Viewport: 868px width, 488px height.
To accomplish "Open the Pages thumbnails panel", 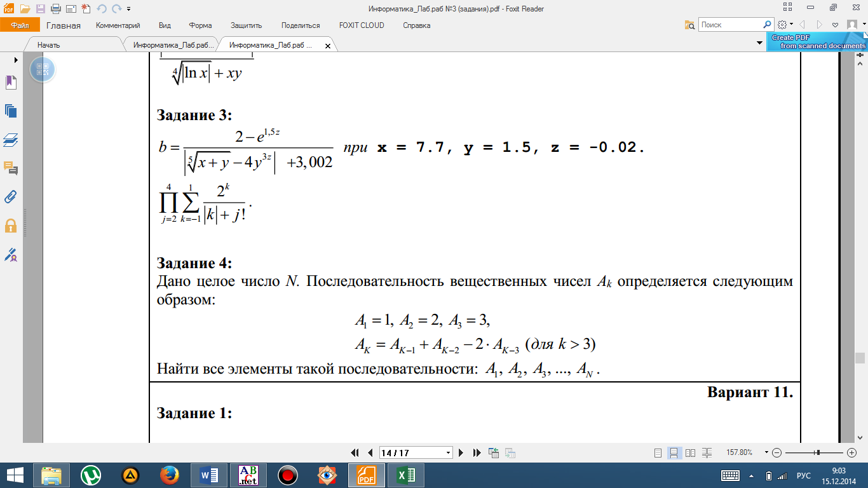I will [10, 111].
